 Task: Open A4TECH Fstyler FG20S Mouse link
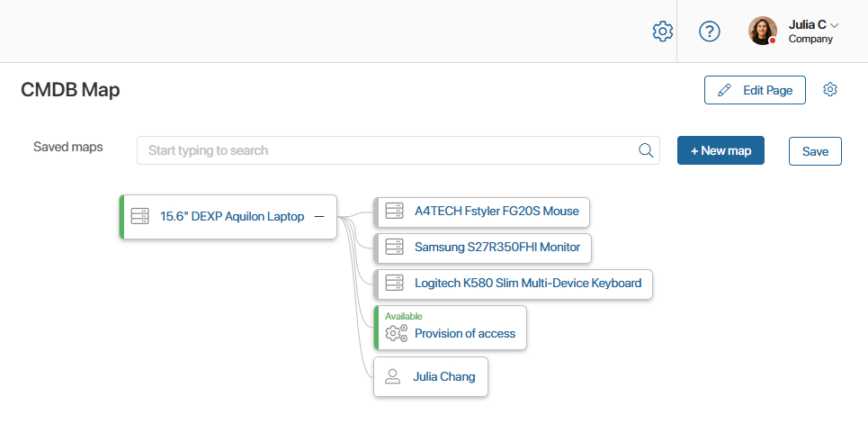click(497, 211)
